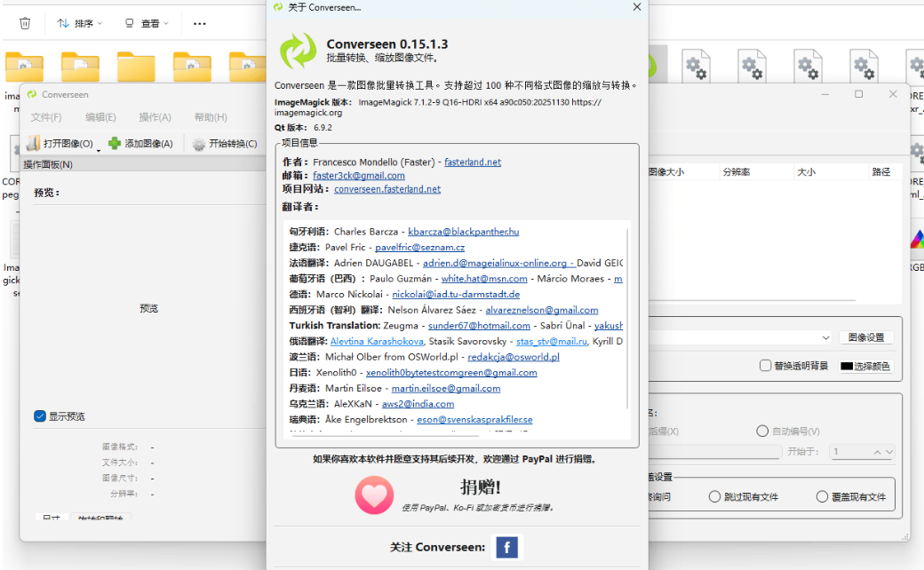Click the image list horizontal scrollbar
The width and height of the screenshot is (924, 570).
(x=752, y=300)
